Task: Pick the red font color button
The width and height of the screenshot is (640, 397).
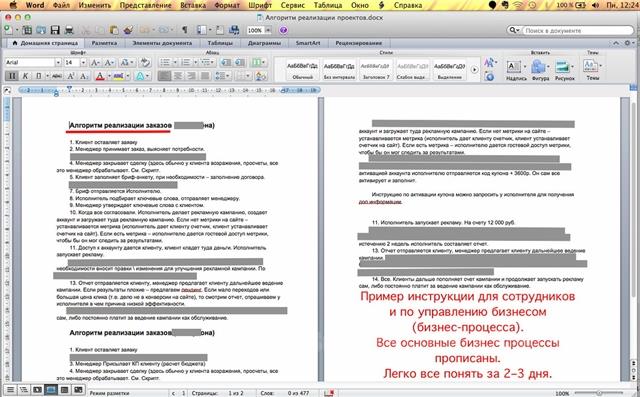Action: [x=100, y=76]
